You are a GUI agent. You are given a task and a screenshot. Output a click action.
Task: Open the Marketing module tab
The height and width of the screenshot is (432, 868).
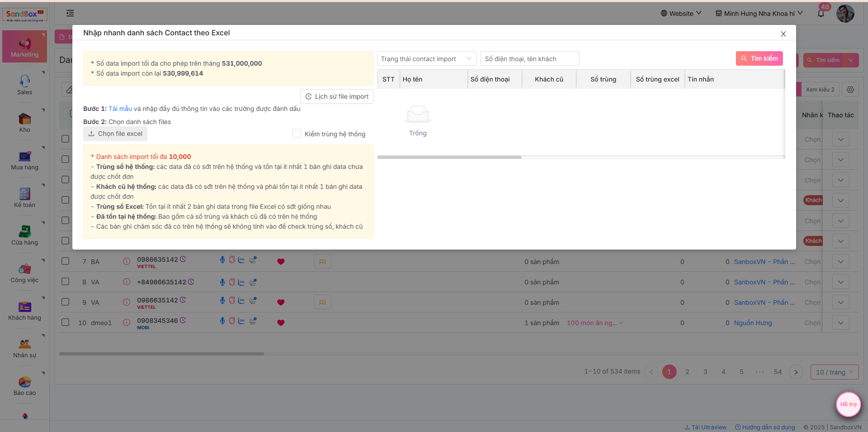[x=24, y=47]
